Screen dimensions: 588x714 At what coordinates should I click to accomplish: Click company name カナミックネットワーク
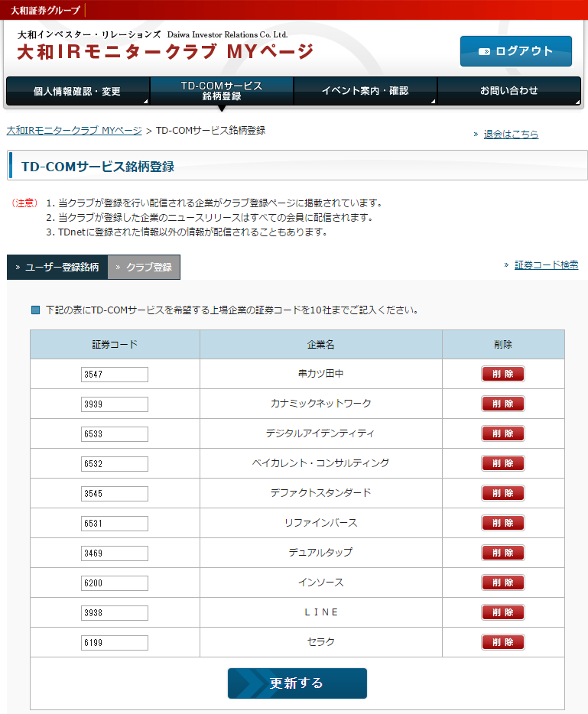[x=320, y=404]
